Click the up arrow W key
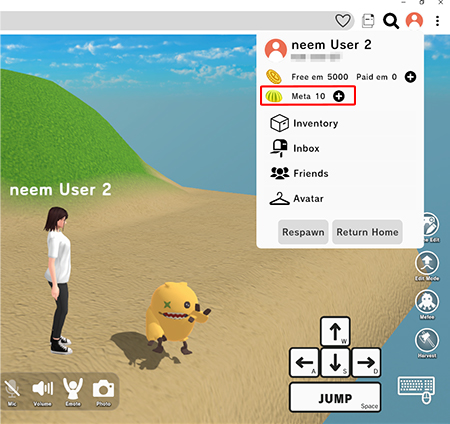The image size is (450, 424). click(x=335, y=332)
